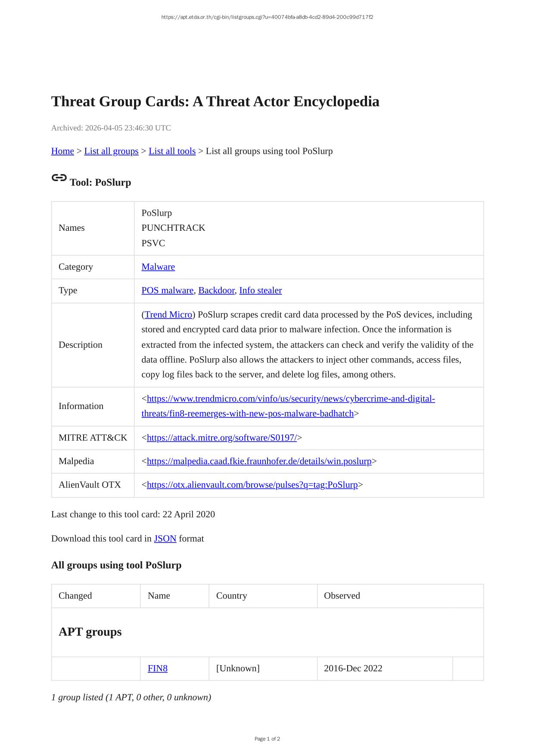Click the chain link icon beside Tool: PoSlurp
This screenshot has height=756, width=535.
pos(59,178)
